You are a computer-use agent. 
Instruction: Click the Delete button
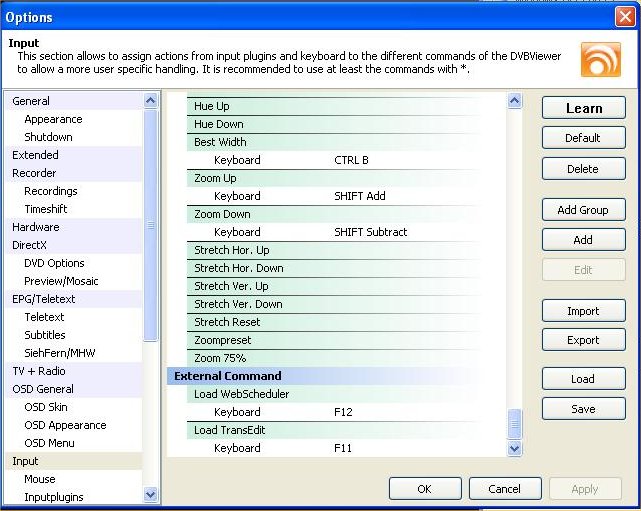[583, 169]
